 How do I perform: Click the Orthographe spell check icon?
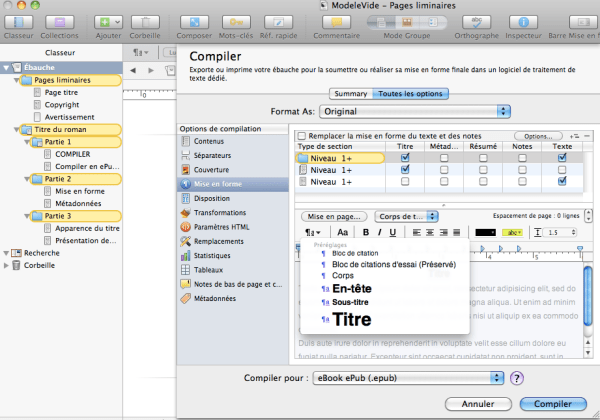(x=476, y=22)
